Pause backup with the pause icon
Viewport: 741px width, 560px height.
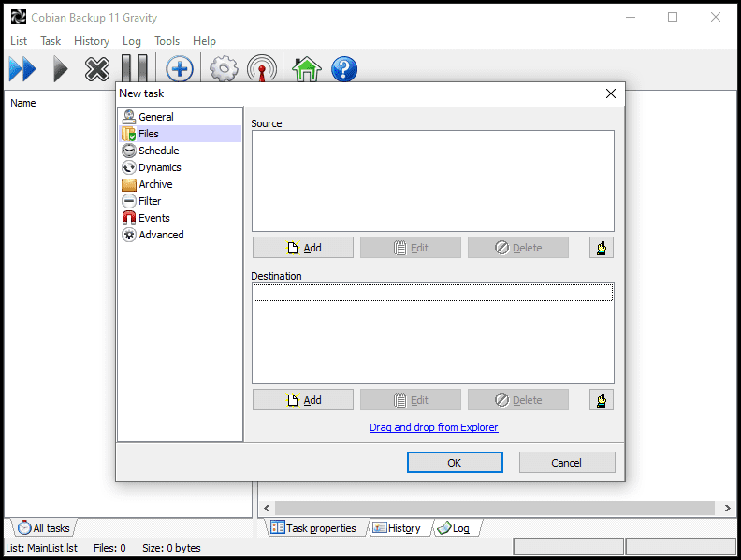pos(135,69)
